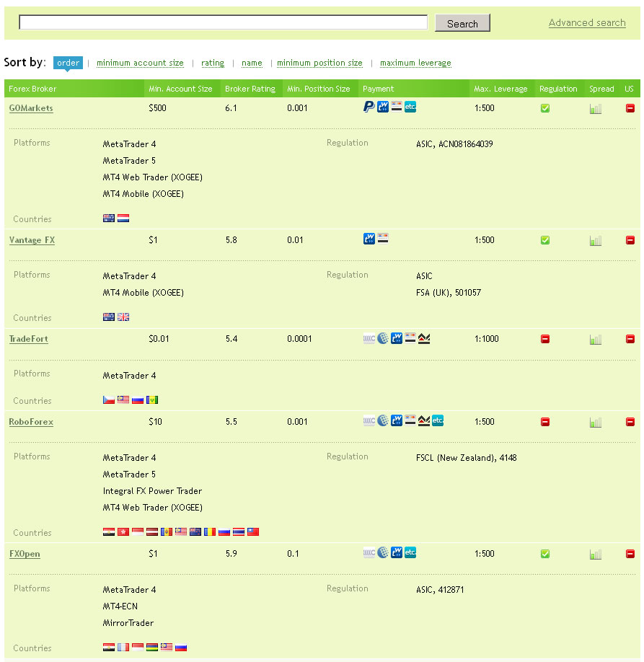The width and height of the screenshot is (644, 662).
Task: Select the 'maximum leverage' sort option
Action: coord(416,63)
